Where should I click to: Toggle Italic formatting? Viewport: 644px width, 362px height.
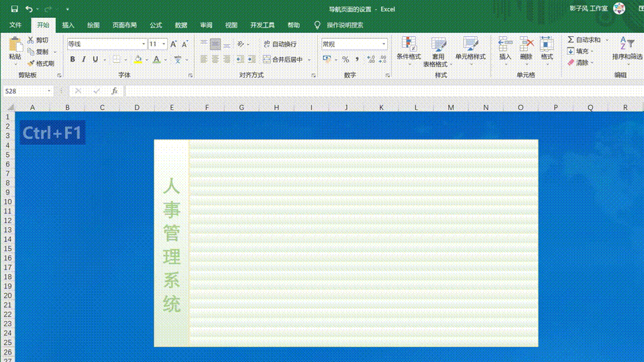coord(84,60)
